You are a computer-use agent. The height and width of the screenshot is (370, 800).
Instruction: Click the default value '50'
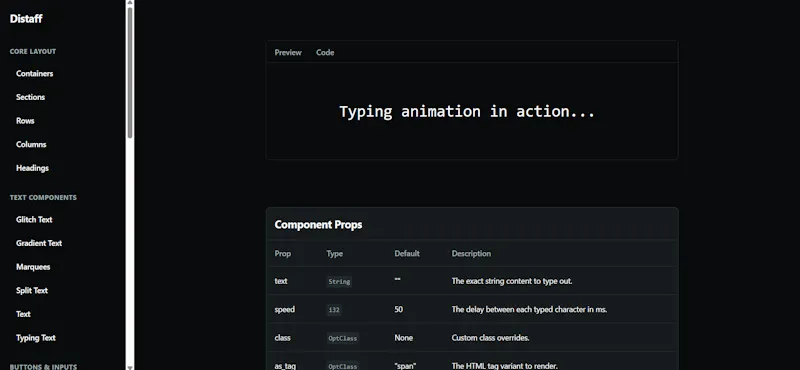[398, 309]
